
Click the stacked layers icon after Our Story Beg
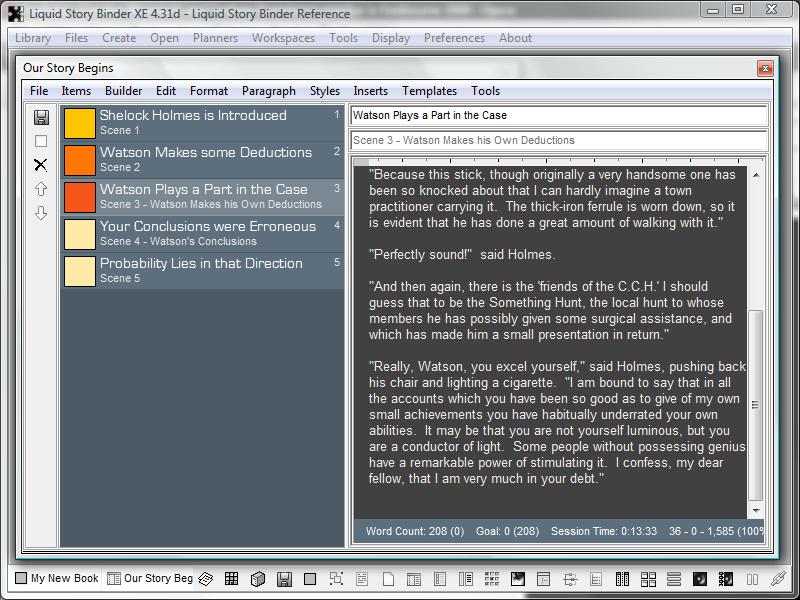click(206, 579)
